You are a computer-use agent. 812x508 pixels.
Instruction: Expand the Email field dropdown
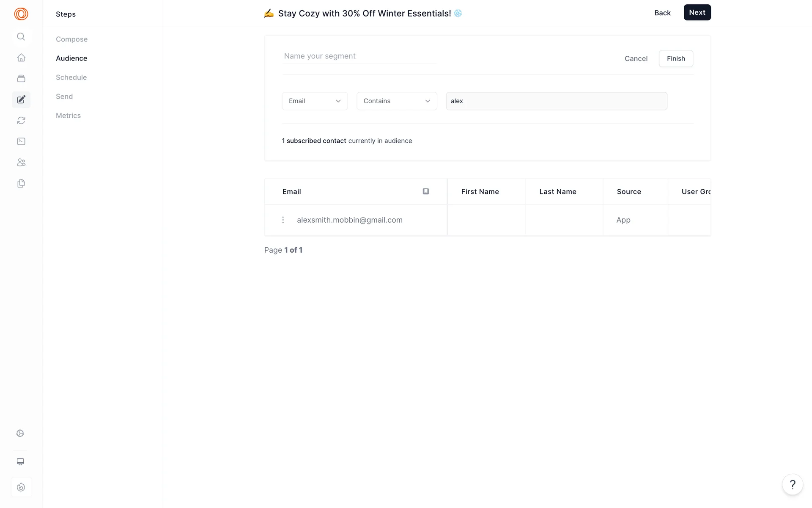coord(315,101)
